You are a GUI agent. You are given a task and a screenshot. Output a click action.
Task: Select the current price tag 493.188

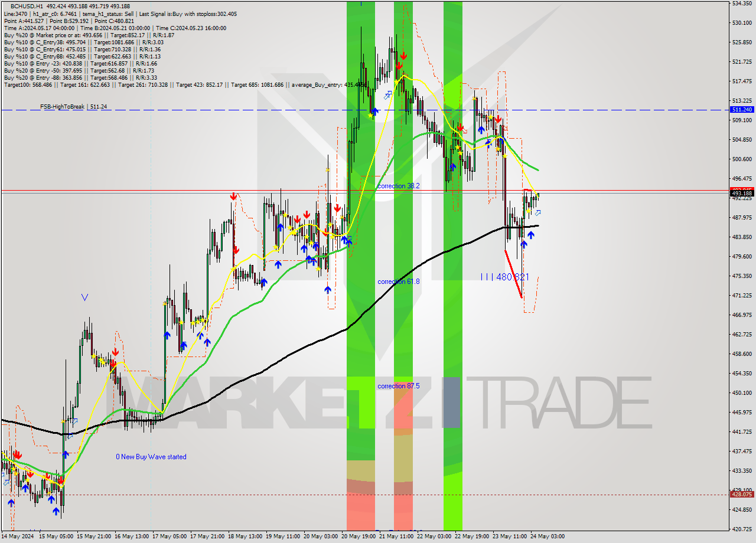point(742,193)
